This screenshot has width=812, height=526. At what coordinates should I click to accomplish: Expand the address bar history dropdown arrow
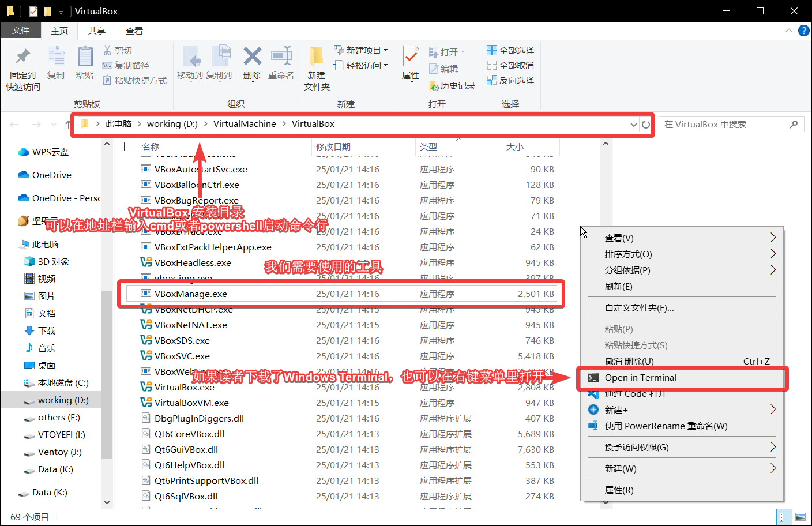click(634, 125)
